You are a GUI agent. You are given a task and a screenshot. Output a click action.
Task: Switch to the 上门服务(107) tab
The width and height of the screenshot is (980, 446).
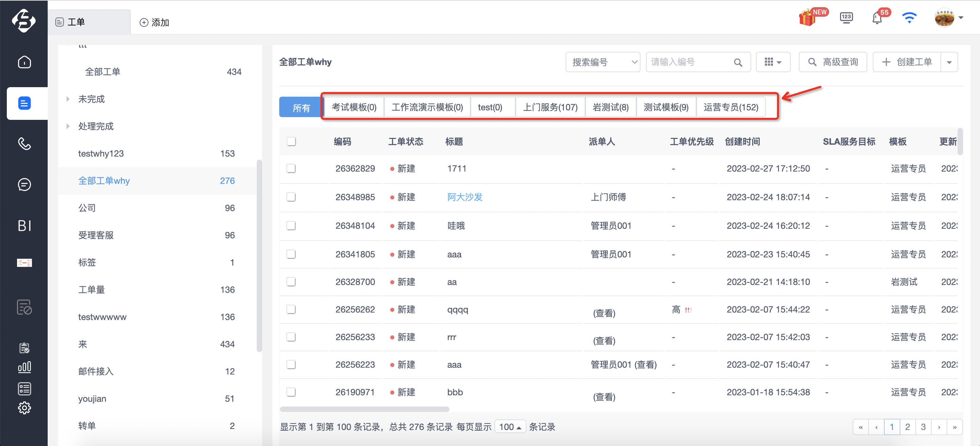550,107
